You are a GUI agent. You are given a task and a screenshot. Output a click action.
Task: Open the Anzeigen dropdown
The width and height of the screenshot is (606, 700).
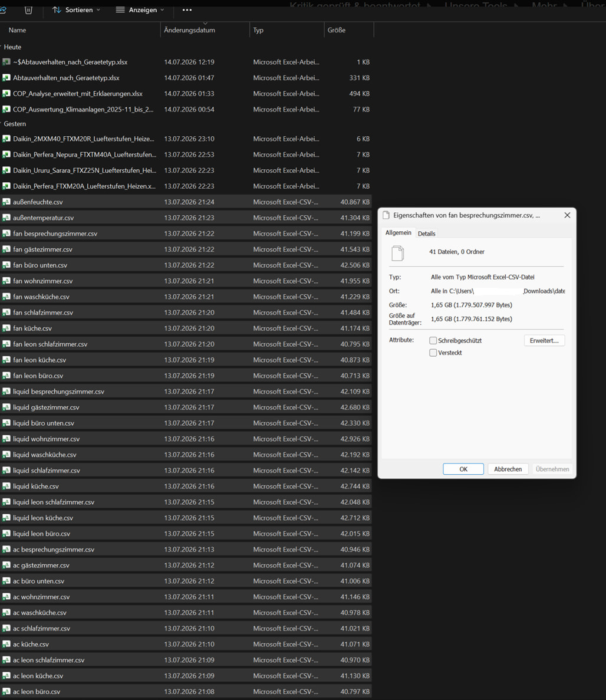click(x=140, y=10)
